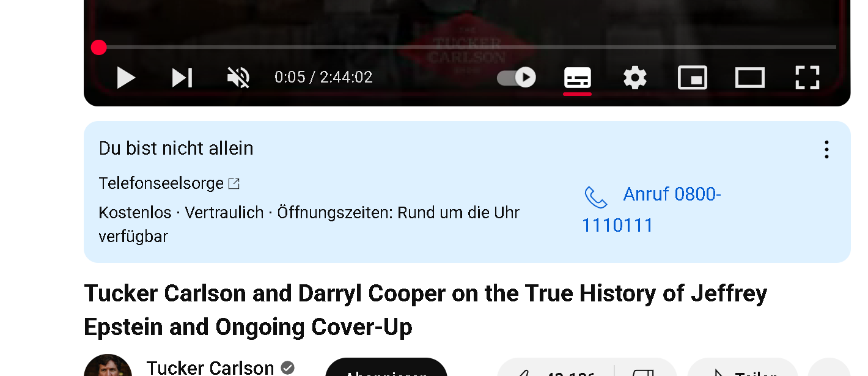This screenshot has height=376, width=868.
Task: Enter fullscreen mode
Action: pyautogui.click(x=807, y=78)
